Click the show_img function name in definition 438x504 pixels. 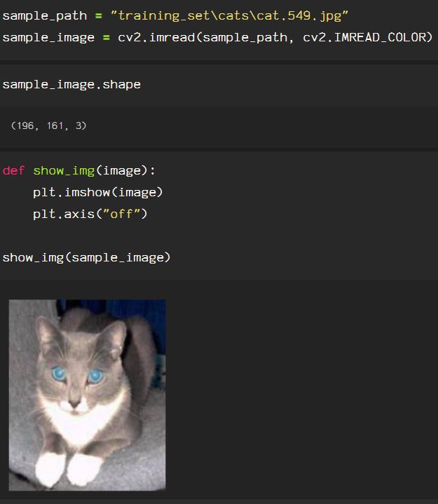click(64, 170)
